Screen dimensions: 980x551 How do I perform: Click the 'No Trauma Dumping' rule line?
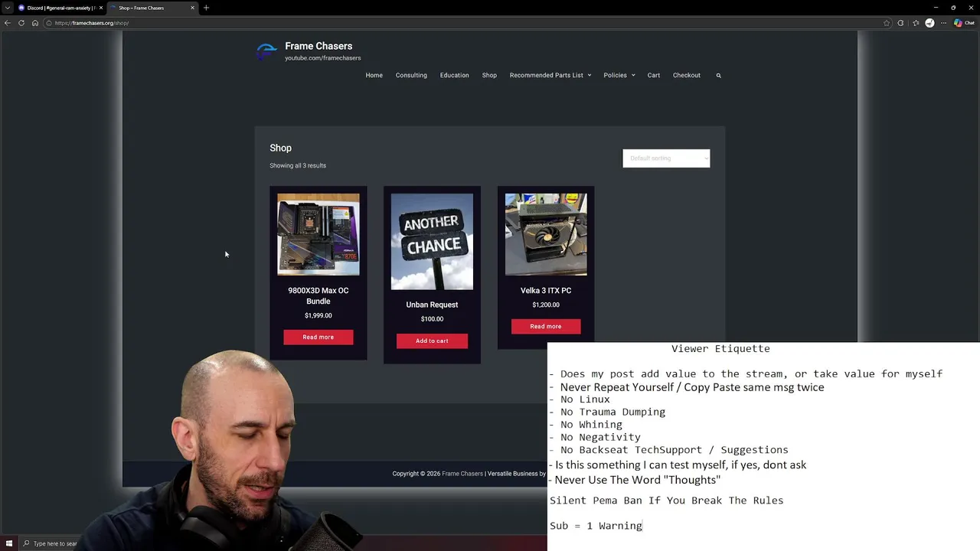click(607, 412)
